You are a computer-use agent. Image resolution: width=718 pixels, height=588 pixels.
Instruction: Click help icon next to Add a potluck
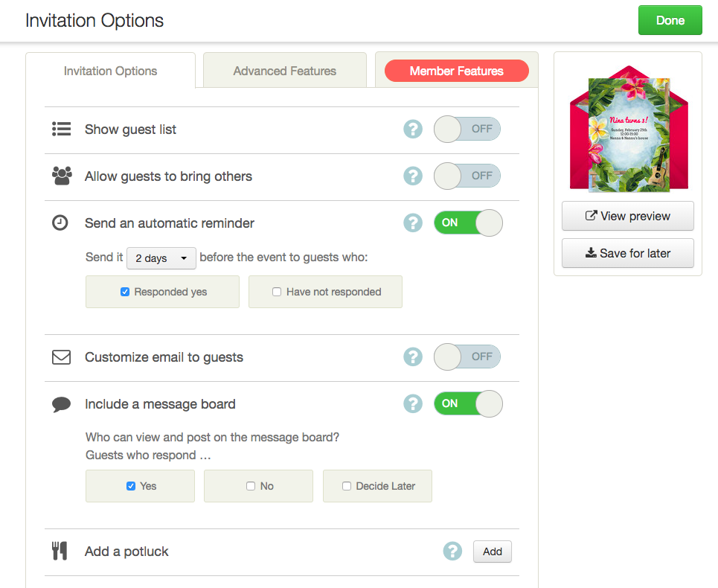coord(452,552)
